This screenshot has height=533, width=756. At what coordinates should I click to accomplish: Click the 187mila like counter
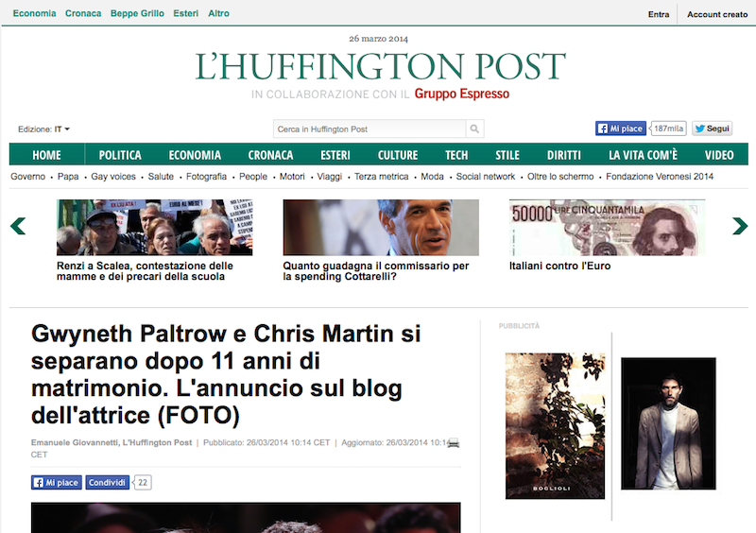[x=668, y=129]
